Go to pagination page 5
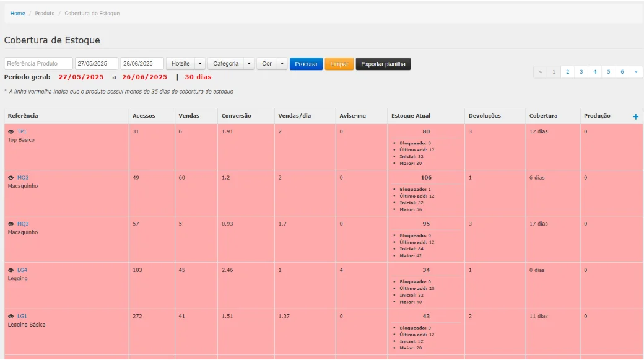644x360 pixels. (x=609, y=72)
